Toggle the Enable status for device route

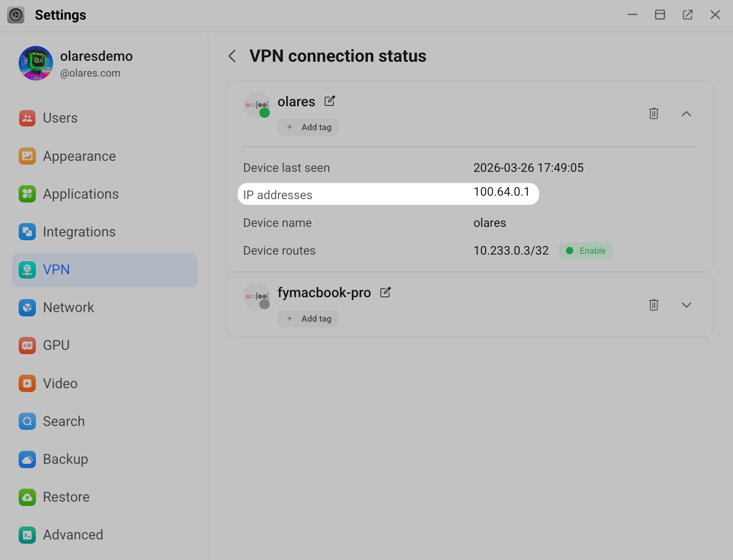click(x=586, y=251)
